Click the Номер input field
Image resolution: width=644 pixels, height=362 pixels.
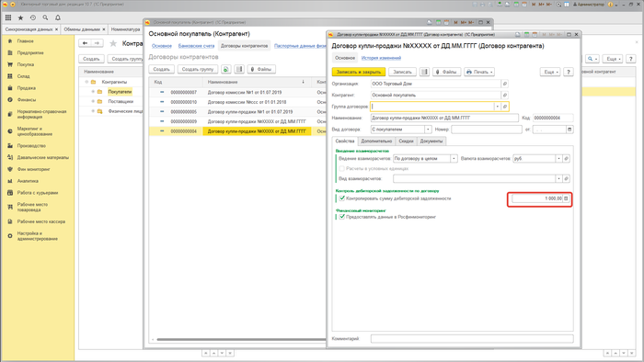coord(487,130)
